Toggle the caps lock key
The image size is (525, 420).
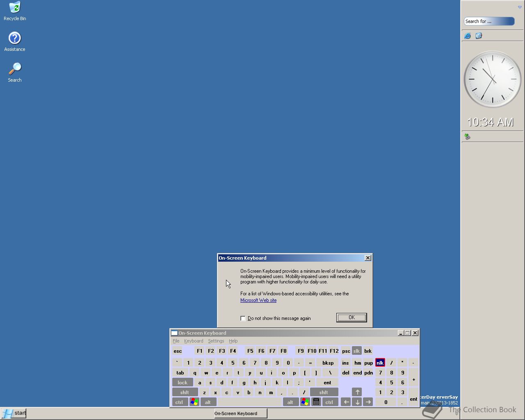(183, 382)
